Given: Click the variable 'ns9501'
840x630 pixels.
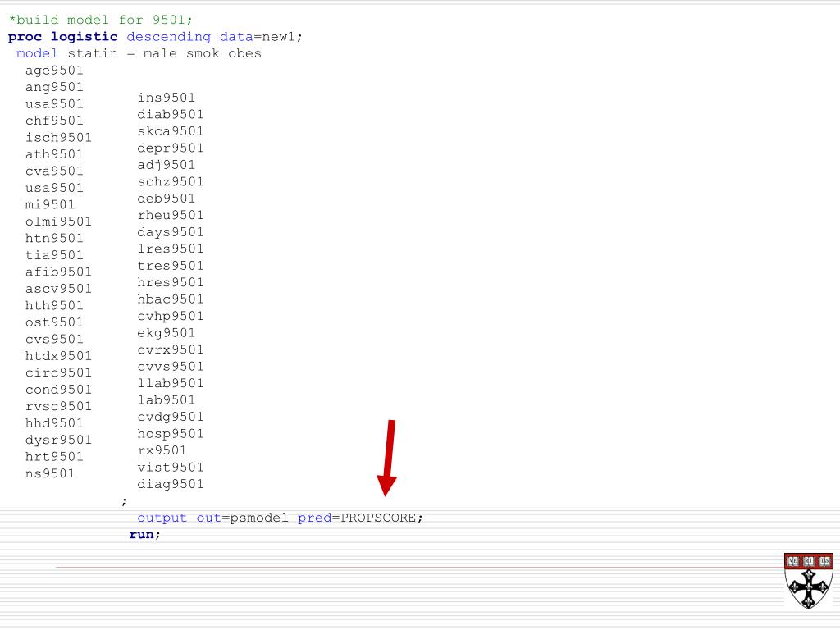Looking at the screenshot, I should (x=50, y=473).
